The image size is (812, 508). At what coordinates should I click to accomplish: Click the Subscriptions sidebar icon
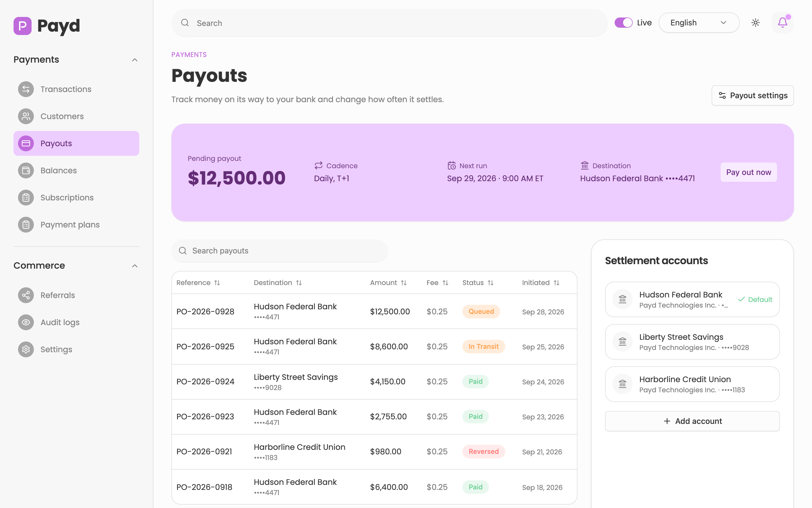pyautogui.click(x=26, y=198)
